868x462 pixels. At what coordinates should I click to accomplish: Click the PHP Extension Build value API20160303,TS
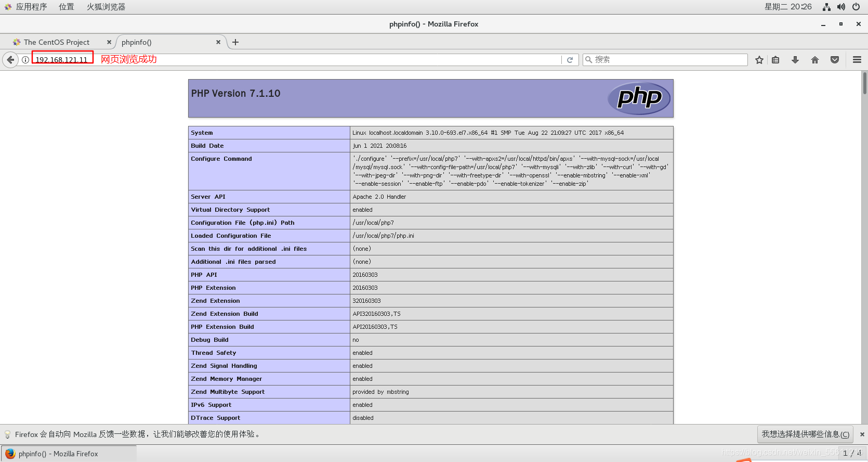375,327
